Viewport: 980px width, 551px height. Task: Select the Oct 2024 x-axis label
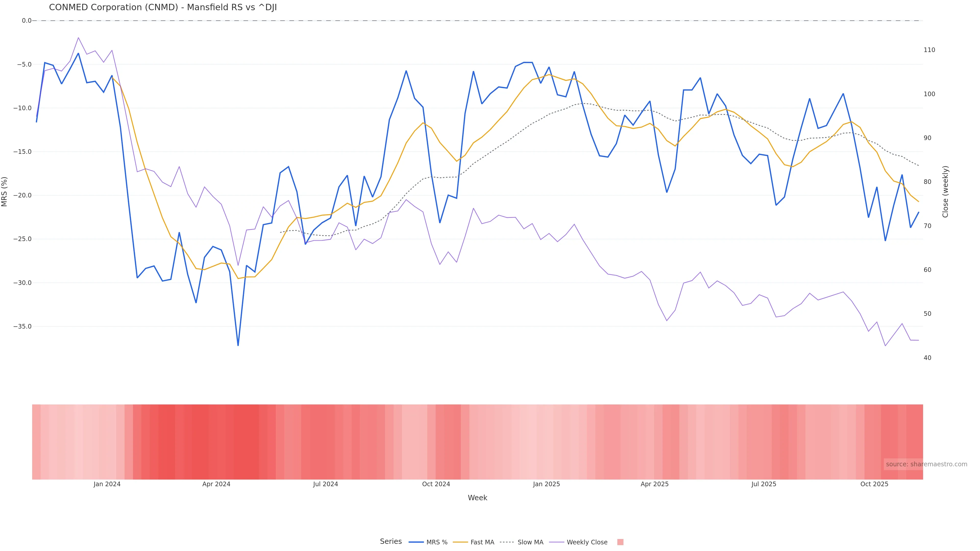click(x=436, y=484)
